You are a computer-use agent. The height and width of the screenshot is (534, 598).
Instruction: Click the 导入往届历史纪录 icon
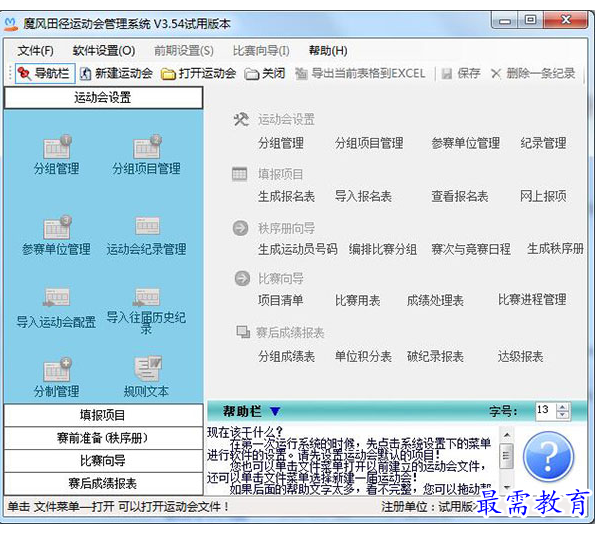click(x=147, y=297)
